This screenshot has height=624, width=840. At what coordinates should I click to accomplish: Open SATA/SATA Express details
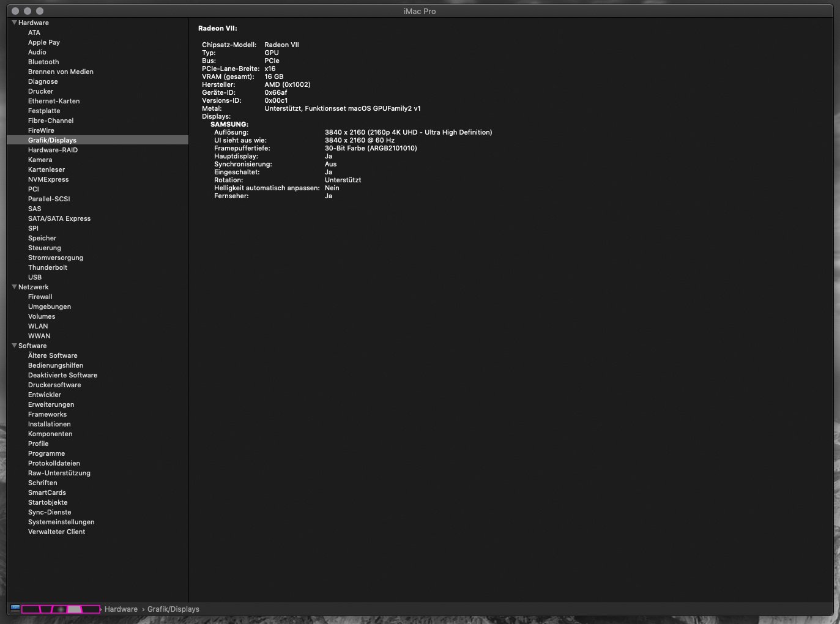click(x=59, y=218)
